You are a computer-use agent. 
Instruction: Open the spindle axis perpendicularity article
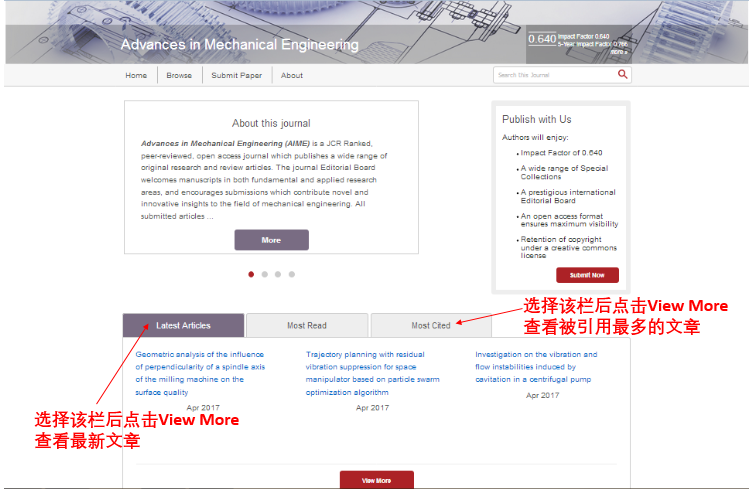click(x=200, y=367)
